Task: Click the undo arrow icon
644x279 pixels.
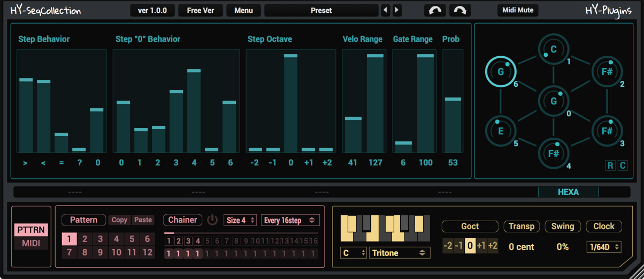Action: [x=435, y=10]
